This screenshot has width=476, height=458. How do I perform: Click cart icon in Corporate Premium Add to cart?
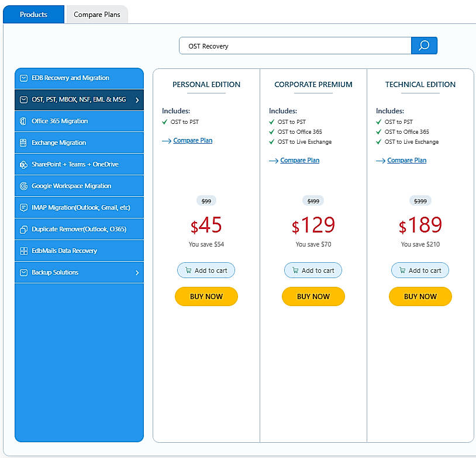(295, 270)
